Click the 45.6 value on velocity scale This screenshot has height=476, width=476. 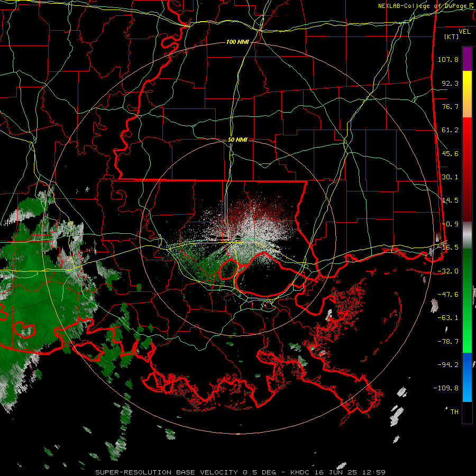pos(450,153)
